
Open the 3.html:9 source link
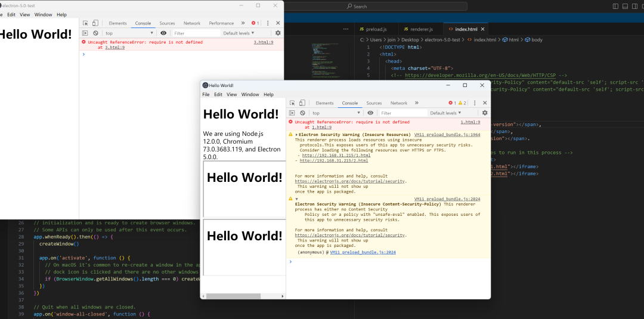click(263, 42)
